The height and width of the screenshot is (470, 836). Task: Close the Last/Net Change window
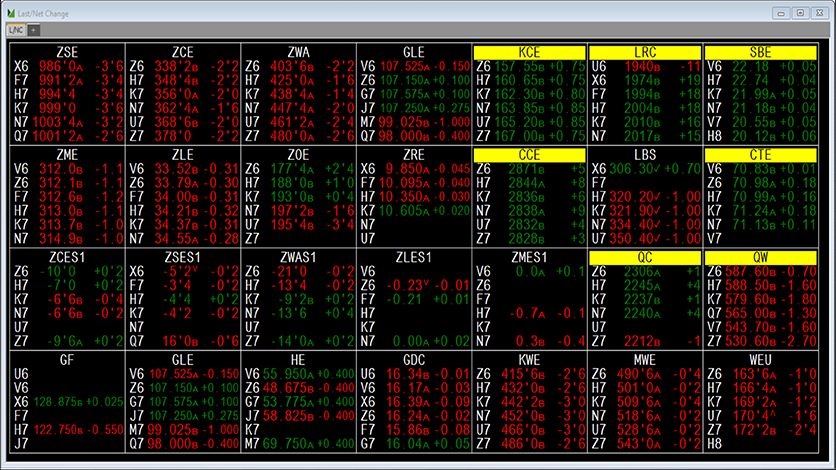(820, 12)
